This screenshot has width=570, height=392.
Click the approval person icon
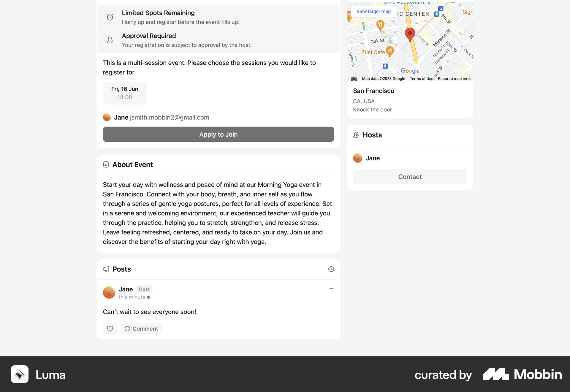point(110,40)
